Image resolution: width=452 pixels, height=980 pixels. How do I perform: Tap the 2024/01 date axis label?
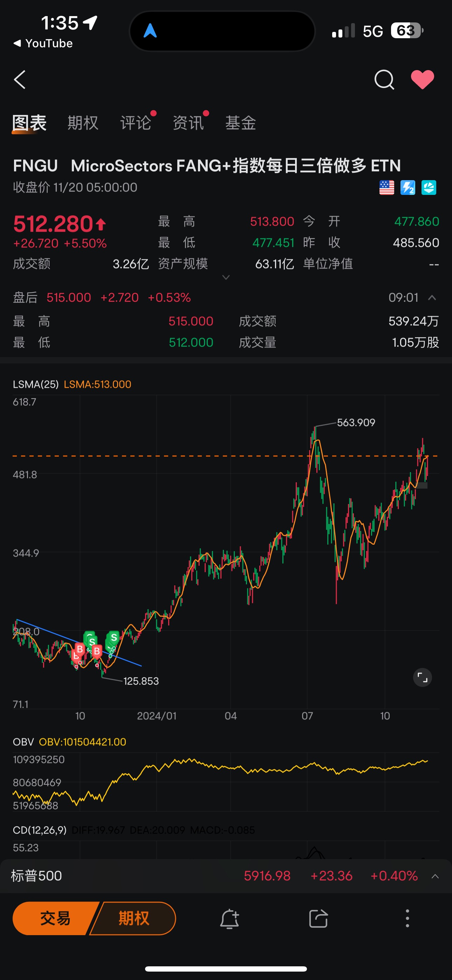pos(157,716)
